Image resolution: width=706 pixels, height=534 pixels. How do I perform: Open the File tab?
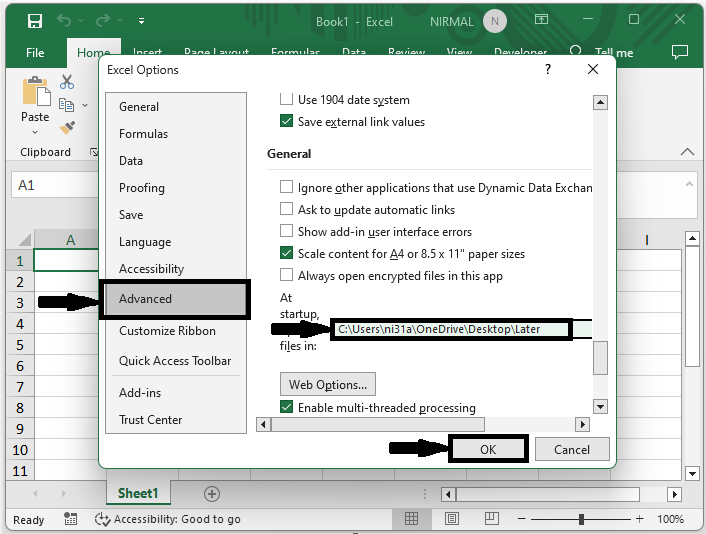point(35,53)
